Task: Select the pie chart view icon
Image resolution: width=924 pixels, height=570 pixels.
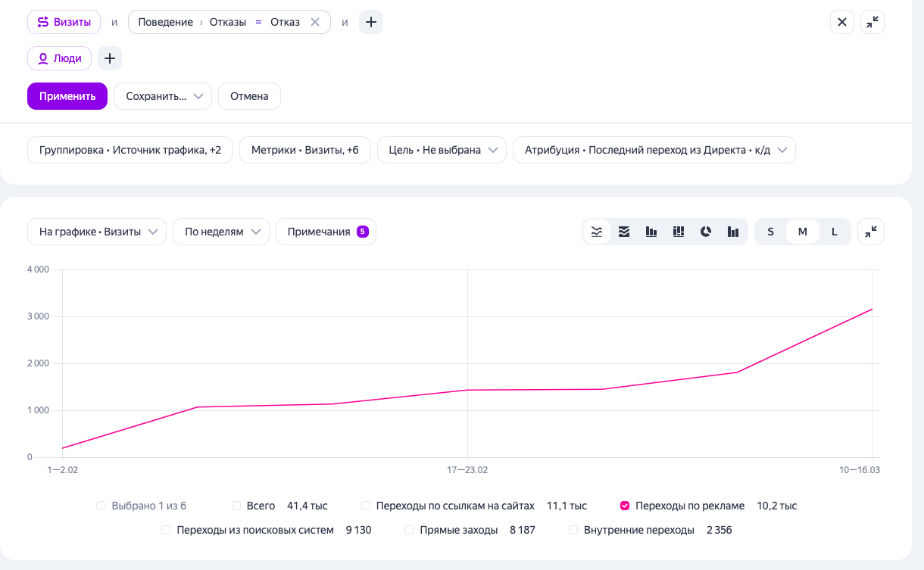Action: [x=706, y=232]
